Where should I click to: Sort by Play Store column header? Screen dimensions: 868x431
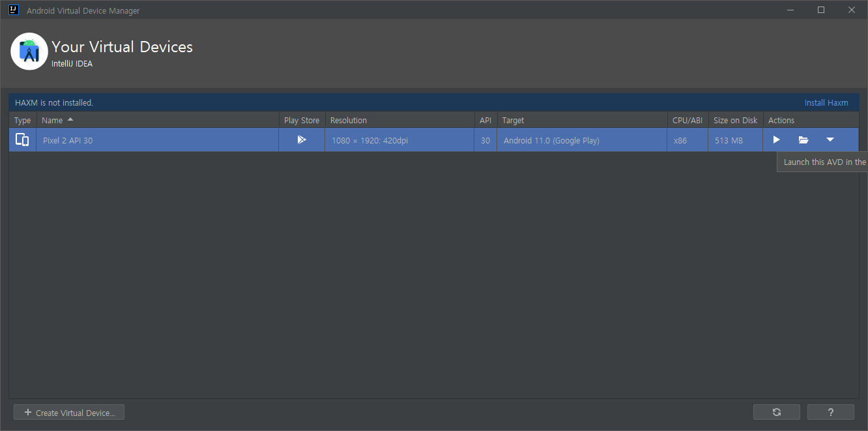[x=302, y=120]
